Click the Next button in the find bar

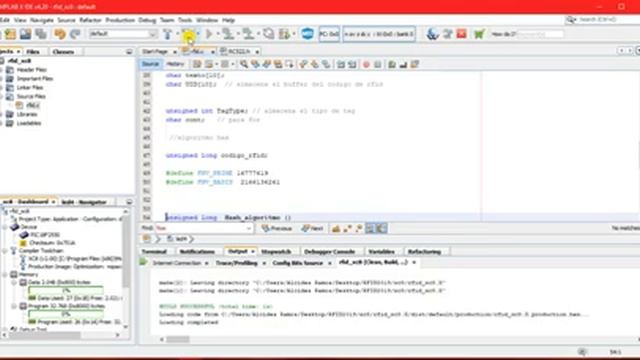(313, 229)
